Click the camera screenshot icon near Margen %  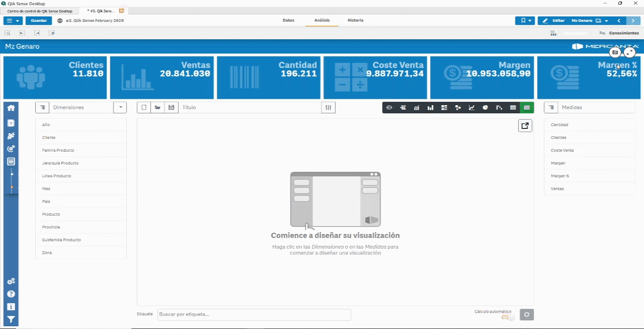(x=615, y=52)
